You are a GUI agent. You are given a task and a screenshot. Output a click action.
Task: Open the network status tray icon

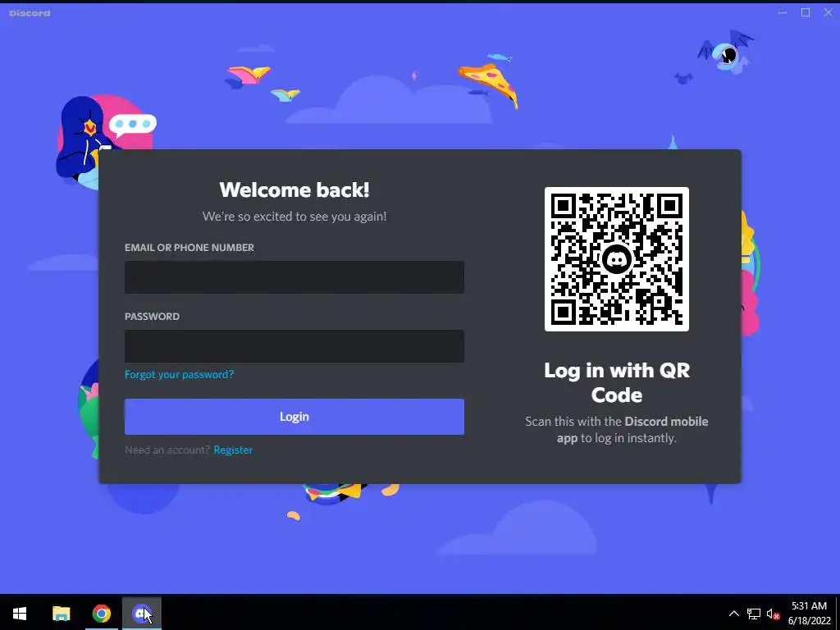pos(754,614)
